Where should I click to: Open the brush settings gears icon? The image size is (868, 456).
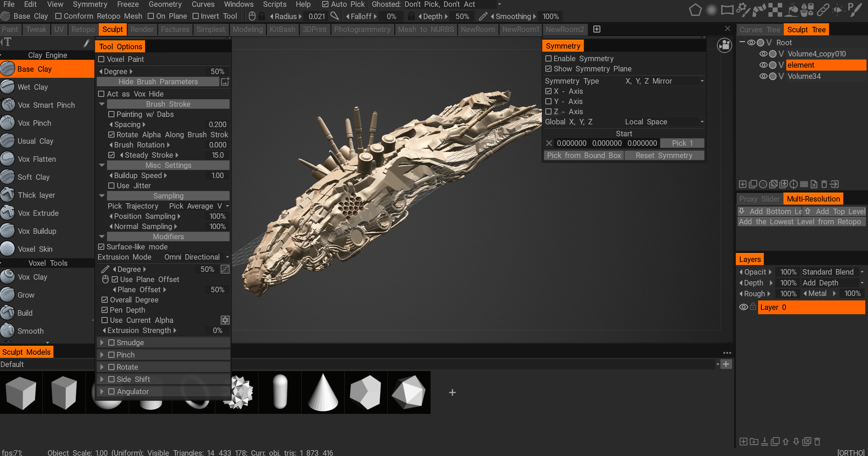tap(743, 10)
